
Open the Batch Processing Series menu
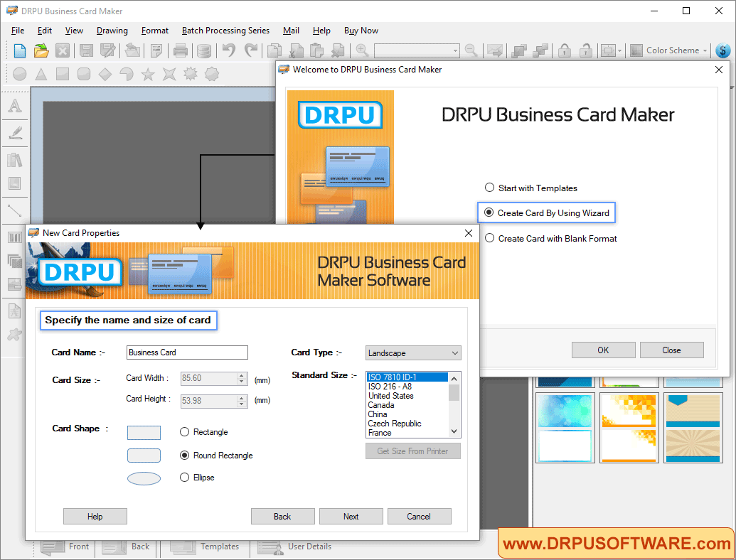pyautogui.click(x=225, y=31)
